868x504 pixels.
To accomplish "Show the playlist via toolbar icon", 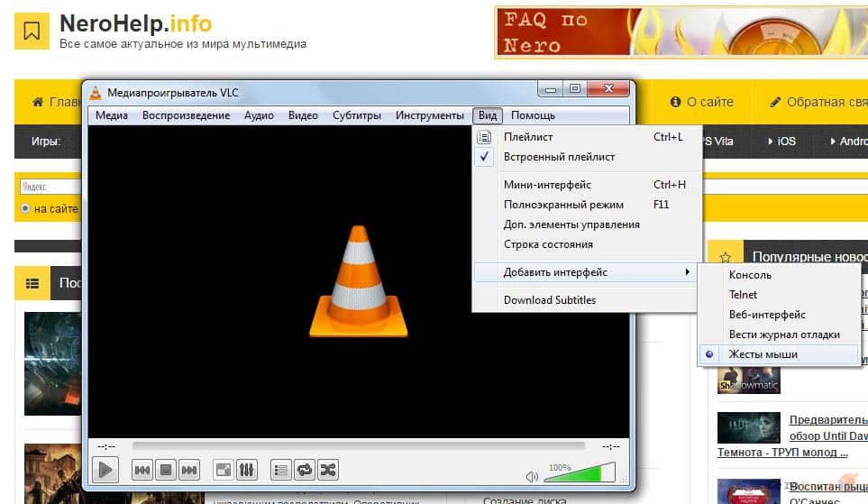I will [x=281, y=471].
